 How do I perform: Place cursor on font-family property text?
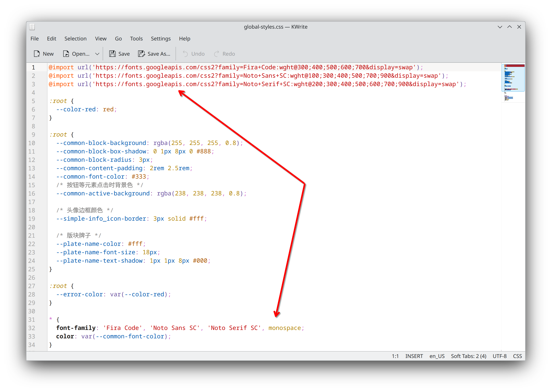[76, 328]
